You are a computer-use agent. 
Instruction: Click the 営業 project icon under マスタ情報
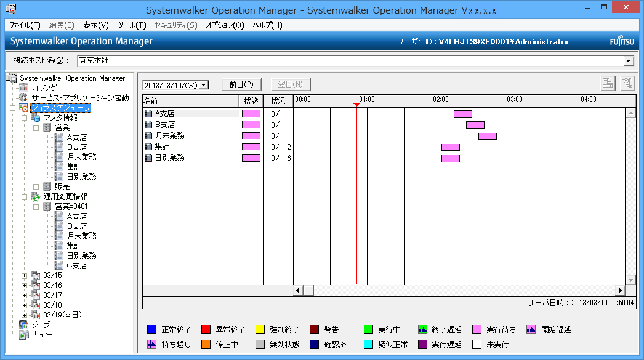(x=47, y=128)
